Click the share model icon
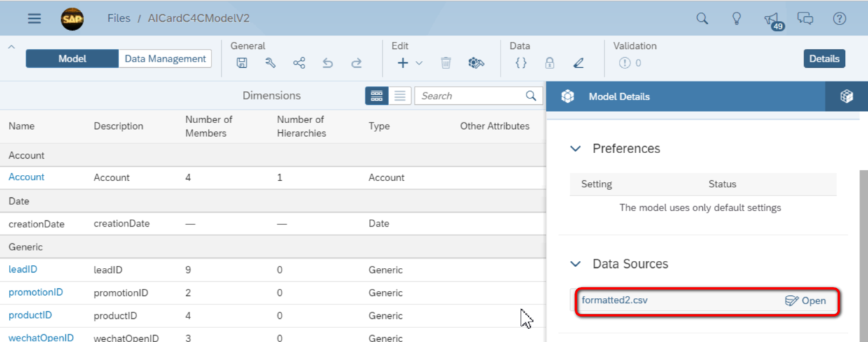Viewport: 868px width, 342px height. pos(299,63)
